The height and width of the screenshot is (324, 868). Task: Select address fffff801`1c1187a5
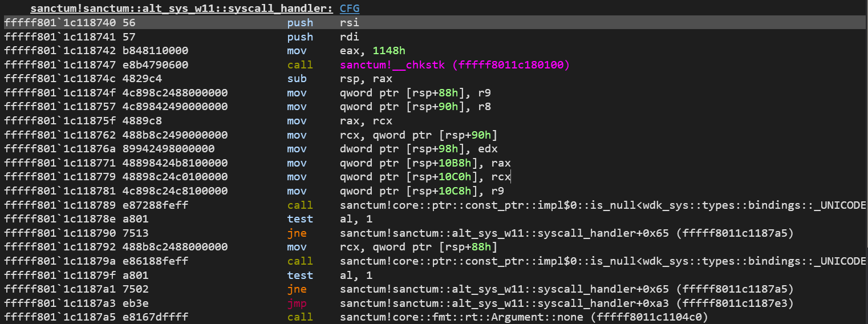pos(60,317)
